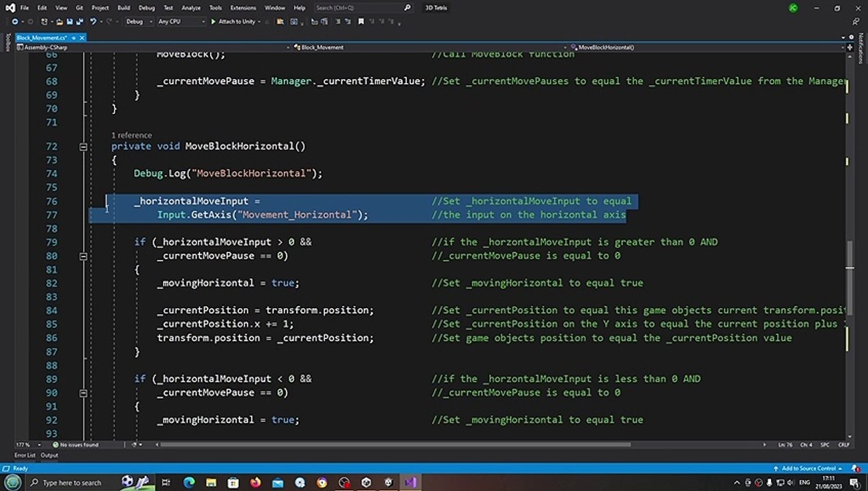
Task: Click the Navigate Backward arrow icon
Action: coord(14,21)
